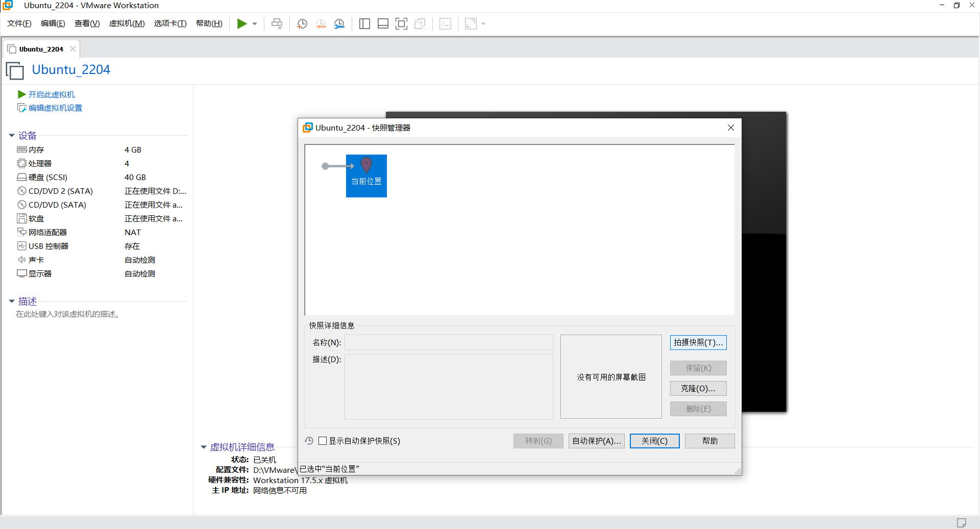Click the VM screen preview thumbnail
Image resolution: width=980 pixels, height=529 pixels.
(764, 262)
